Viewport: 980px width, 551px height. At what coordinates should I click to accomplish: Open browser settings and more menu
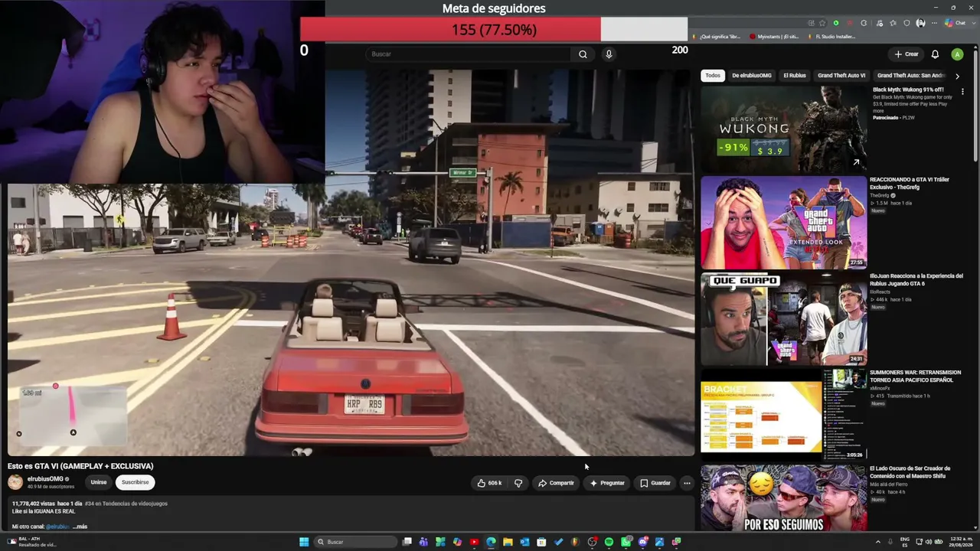[934, 23]
